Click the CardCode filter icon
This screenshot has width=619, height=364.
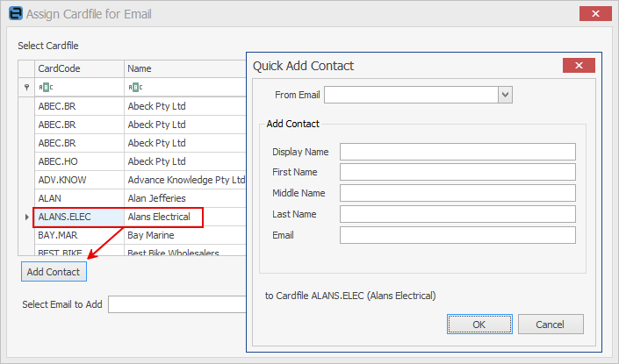(47, 87)
